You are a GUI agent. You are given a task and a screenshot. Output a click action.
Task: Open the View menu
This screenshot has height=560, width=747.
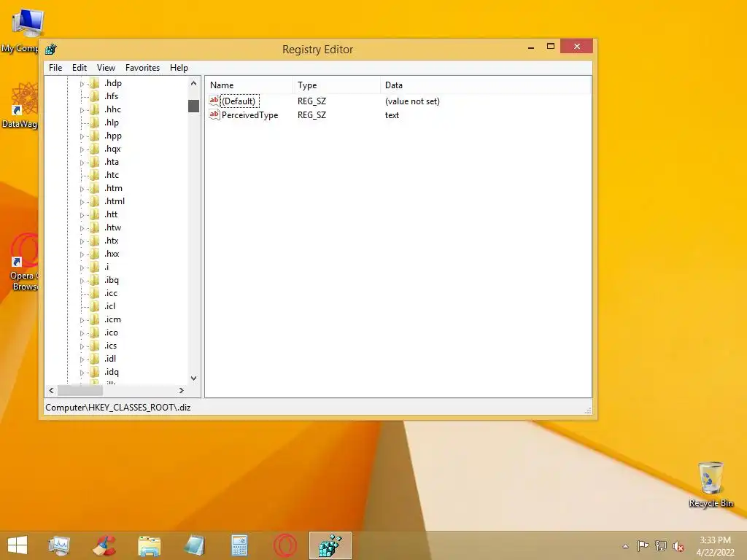[x=106, y=68]
